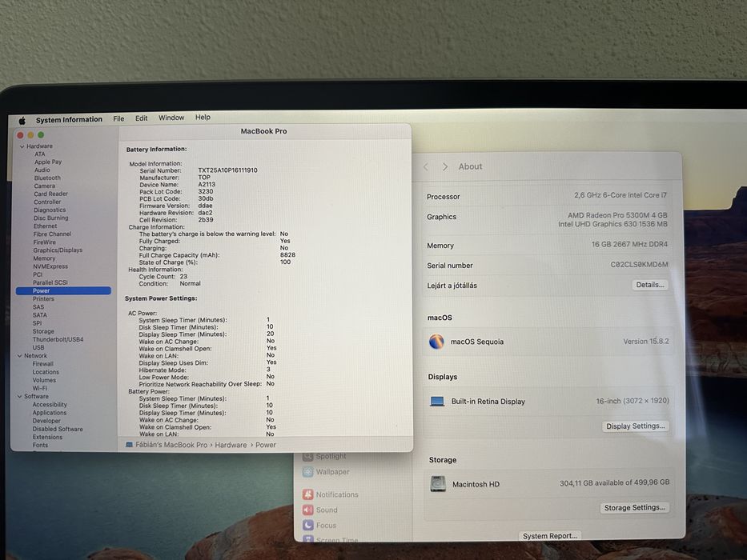Collapse the Hardware section in sidebar
The image size is (747, 560).
coord(22,146)
